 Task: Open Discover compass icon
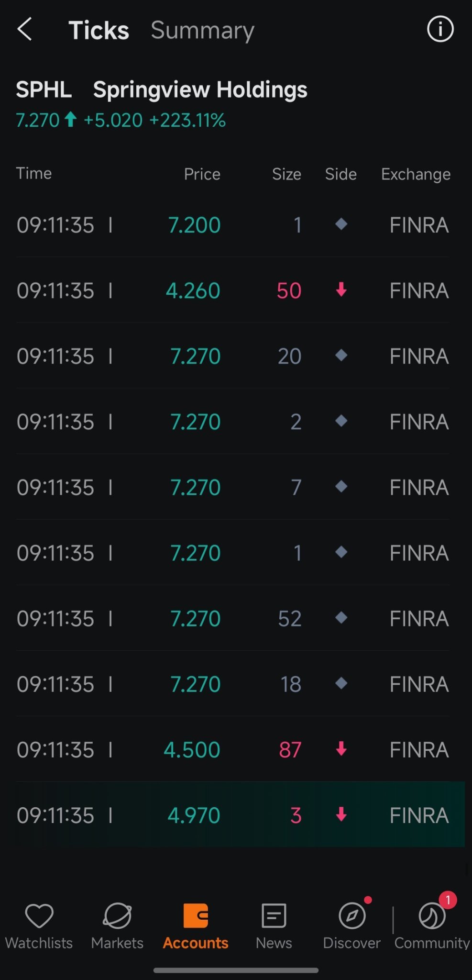pyautogui.click(x=352, y=915)
